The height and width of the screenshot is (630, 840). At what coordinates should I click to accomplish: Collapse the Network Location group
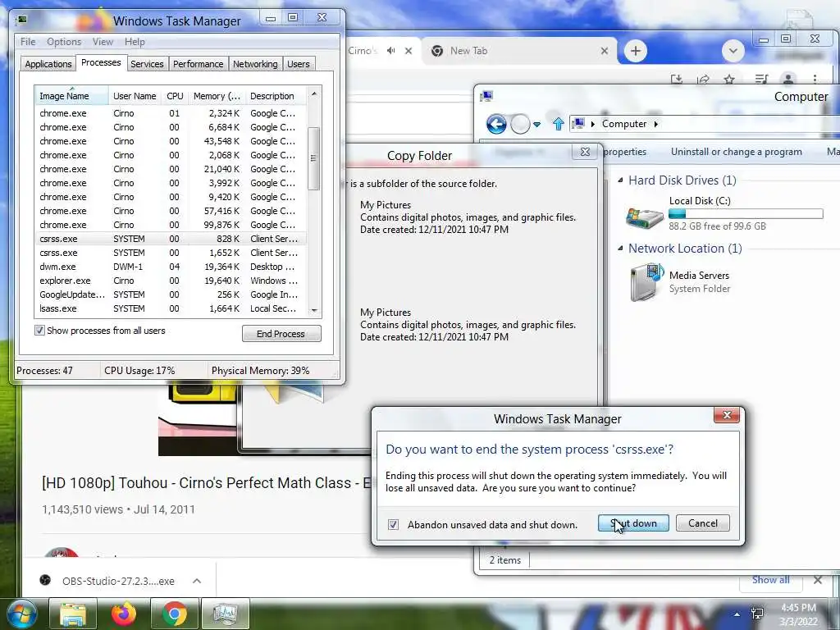620,248
